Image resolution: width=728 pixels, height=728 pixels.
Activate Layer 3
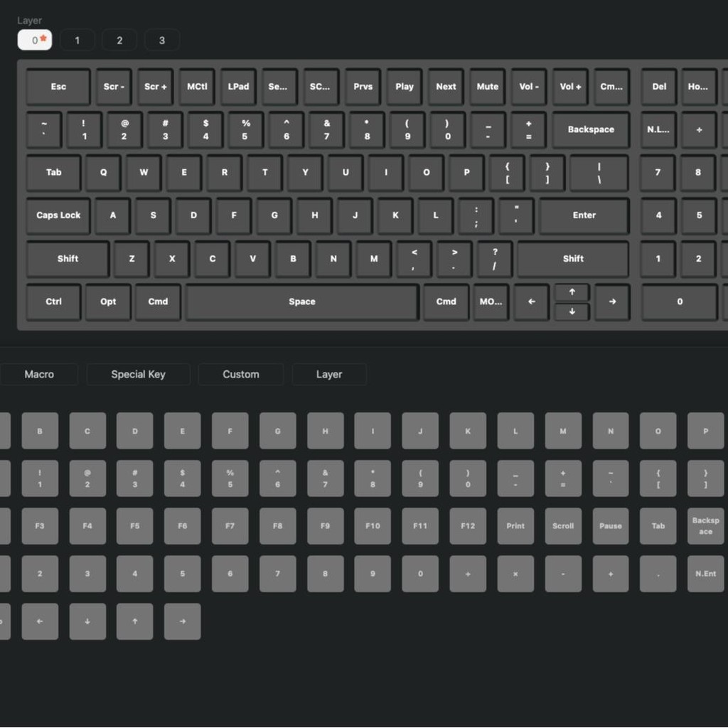pyautogui.click(x=162, y=40)
